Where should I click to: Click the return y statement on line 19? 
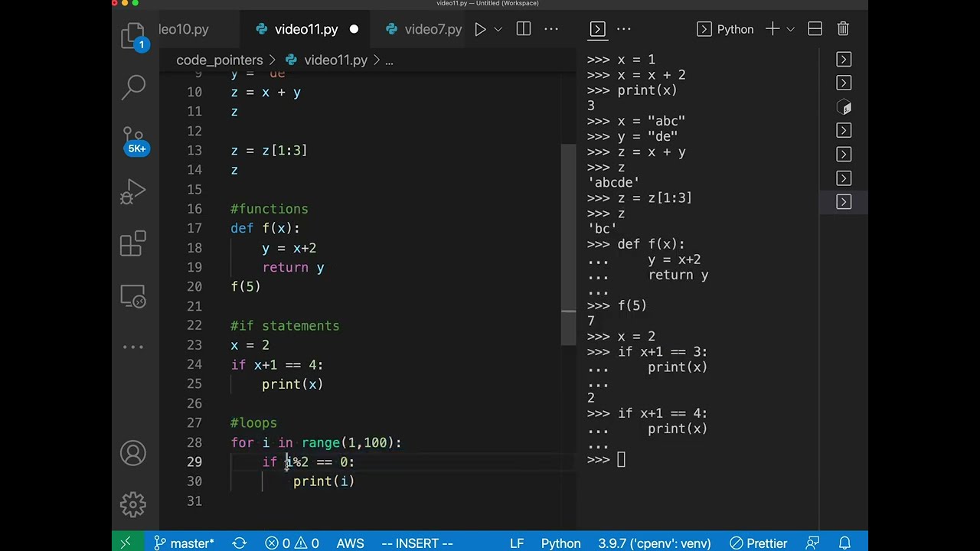tap(293, 267)
